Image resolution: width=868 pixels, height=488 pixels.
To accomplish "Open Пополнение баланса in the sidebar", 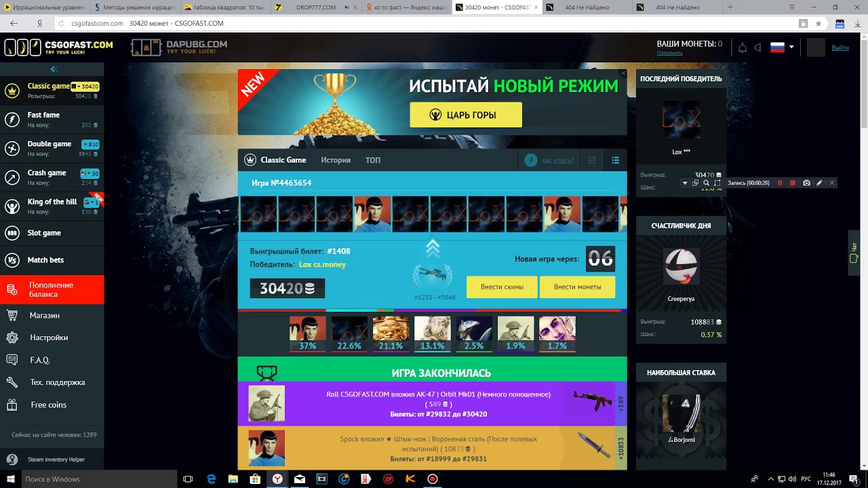I will pyautogui.click(x=52, y=289).
